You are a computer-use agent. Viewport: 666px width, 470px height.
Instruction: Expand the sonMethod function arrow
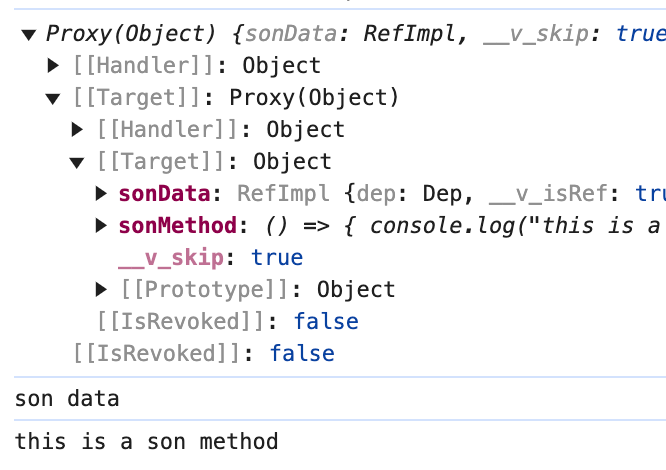[x=101, y=226]
